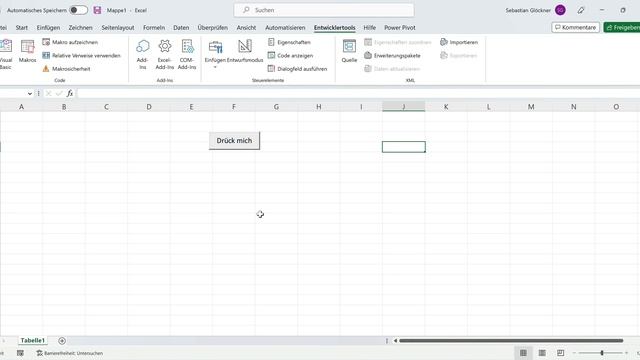The image size is (640, 360).
Task: Open the Ansicht ribbon tab
Action: 246,28
